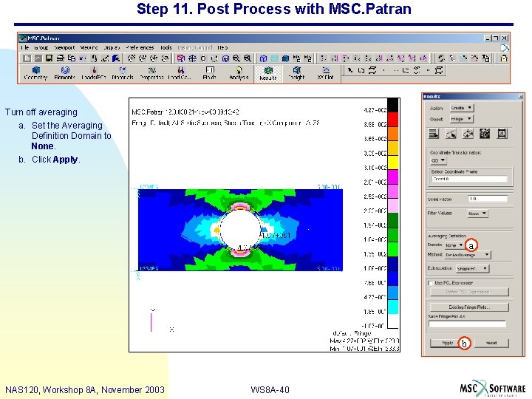
Task: Open the Properties application
Action: coord(151,73)
